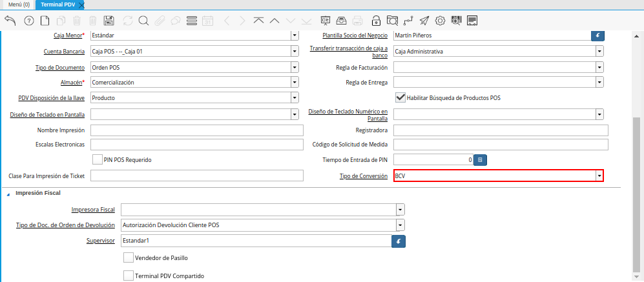
Task: Open the PDV Disposición de la llave dropdown
Action: coord(295,97)
